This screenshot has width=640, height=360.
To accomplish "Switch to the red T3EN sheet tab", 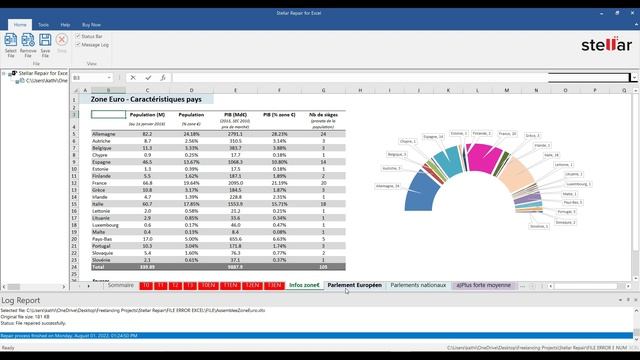I will pos(275,285).
